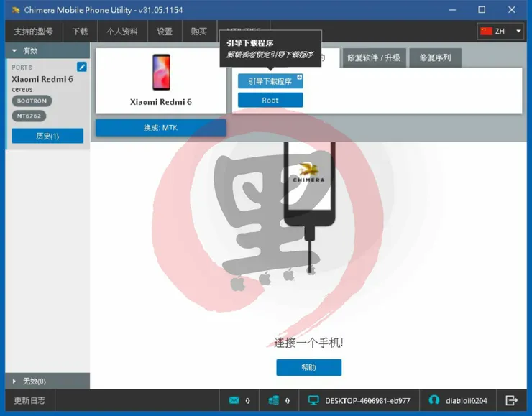Click the BOOTROM tag badge
The image size is (532, 416).
[32, 101]
